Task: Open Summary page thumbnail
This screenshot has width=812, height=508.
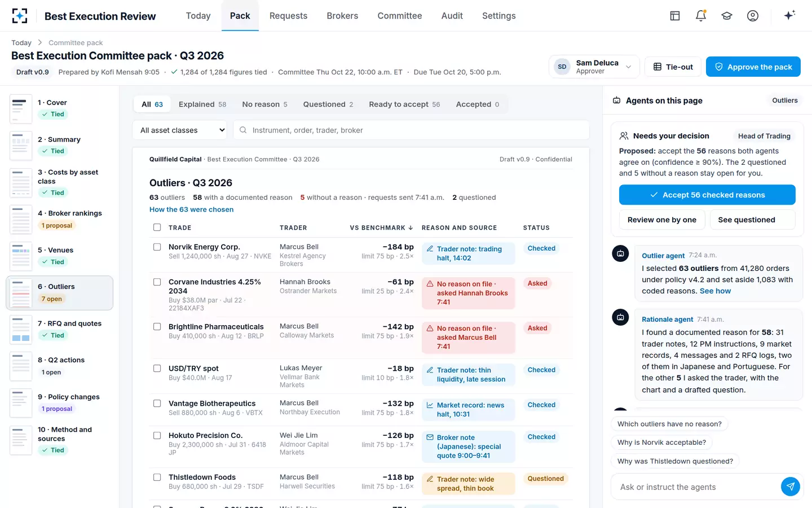Action: pyautogui.click(x=21, y=146)
